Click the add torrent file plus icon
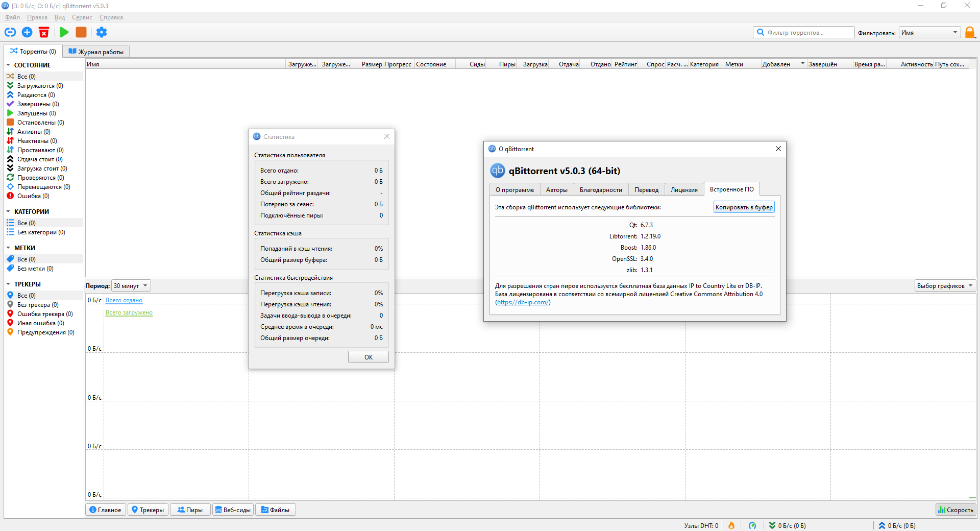Image resolution: width=980 pixels, height=531 pixels. 27,32
